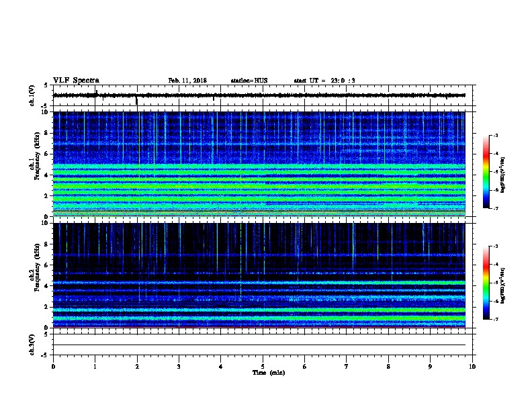Select the "start UT = 23:0:3" header text

point(324,81)
